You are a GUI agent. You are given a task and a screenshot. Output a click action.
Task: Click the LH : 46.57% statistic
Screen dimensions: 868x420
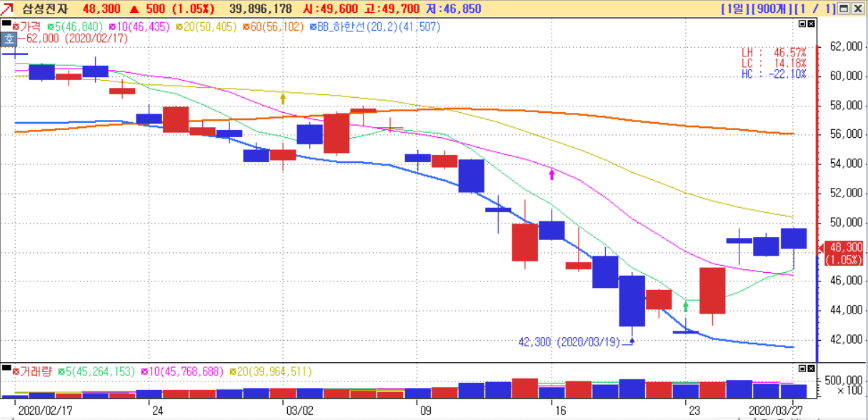[774, 53]
